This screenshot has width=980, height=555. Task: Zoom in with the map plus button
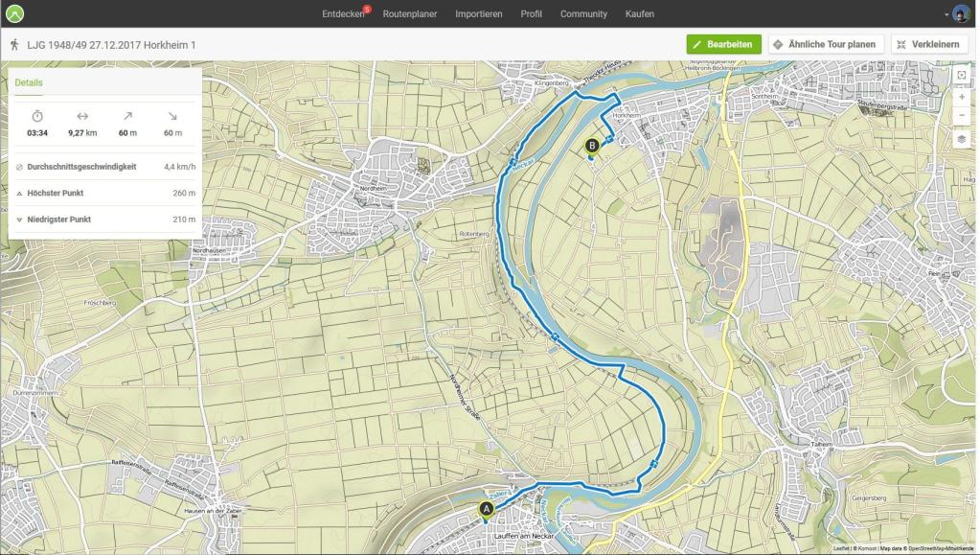tap(962, 97)
